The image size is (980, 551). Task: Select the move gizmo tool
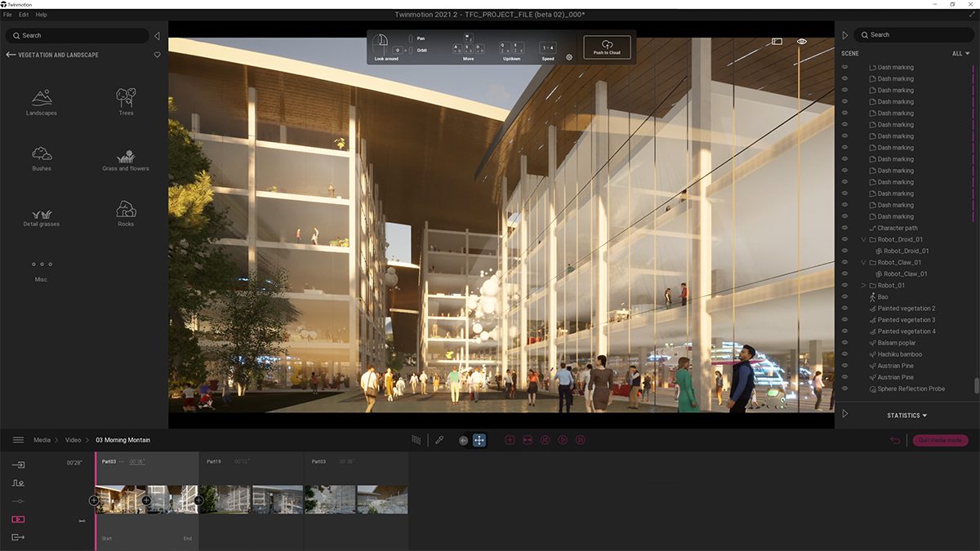(479, 440)
